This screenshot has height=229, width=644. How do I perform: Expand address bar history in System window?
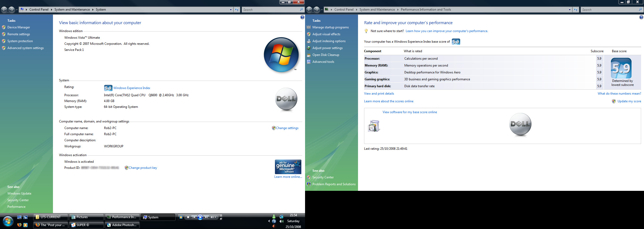231,10
